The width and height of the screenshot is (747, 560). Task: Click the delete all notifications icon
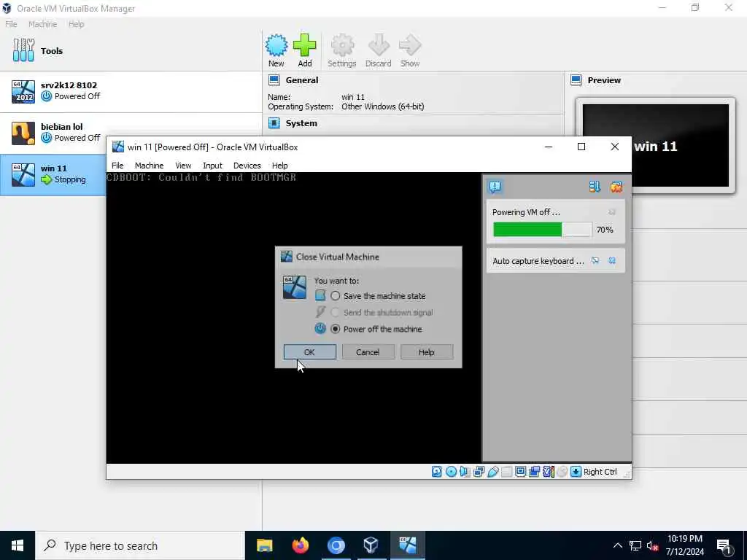pyautogui.click(x=616, y=187)
